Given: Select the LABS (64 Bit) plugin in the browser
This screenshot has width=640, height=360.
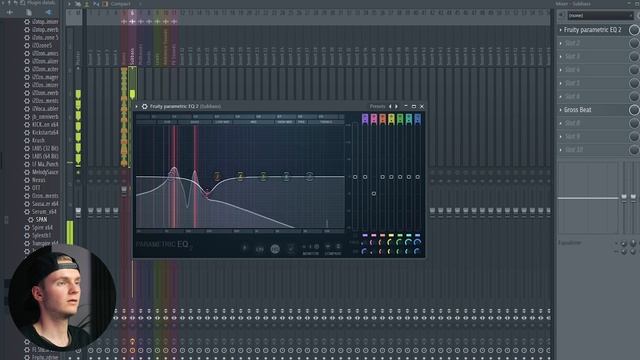Looking at the screenshot, I should (x=45, y=156).
